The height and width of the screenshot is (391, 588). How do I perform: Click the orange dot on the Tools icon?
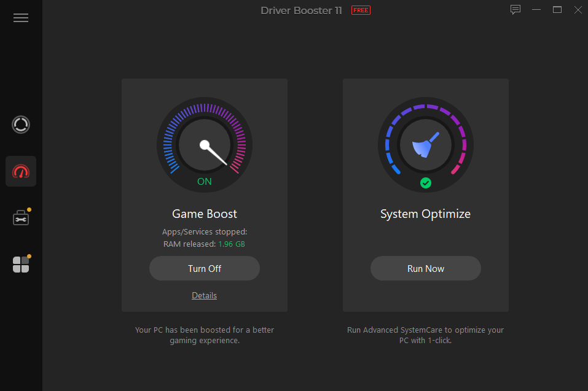pyautogui.click(x=28, y=209)
